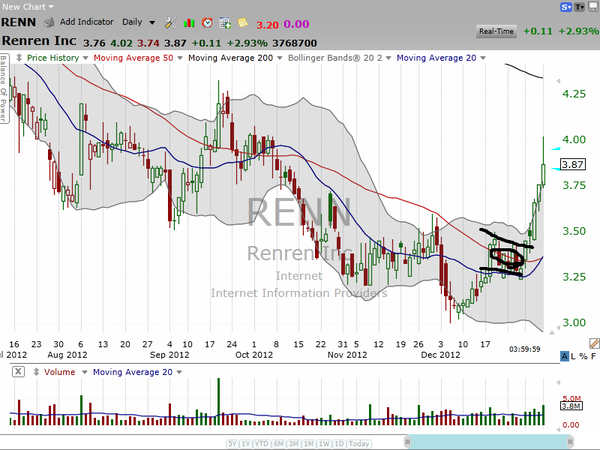
Task: Click the pencil drawing tools icon
Action: [594, 344]
